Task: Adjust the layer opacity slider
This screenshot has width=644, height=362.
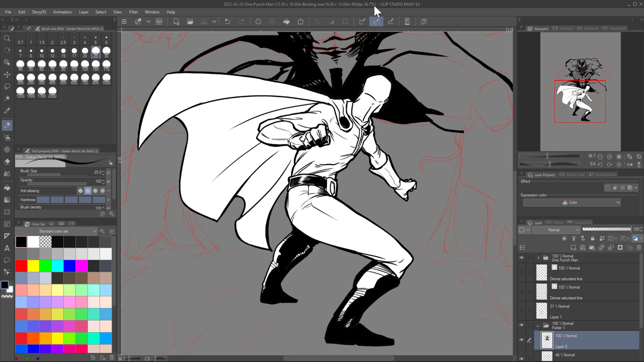Action: tap(607, 229)
